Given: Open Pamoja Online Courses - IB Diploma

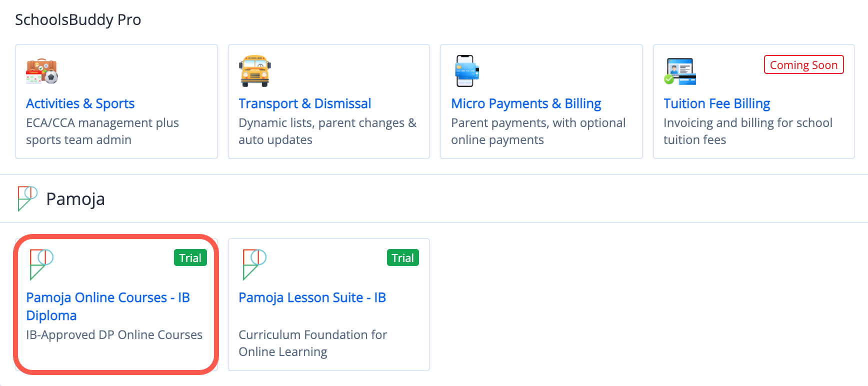Looking at the screenshot, I should point(107,306).
